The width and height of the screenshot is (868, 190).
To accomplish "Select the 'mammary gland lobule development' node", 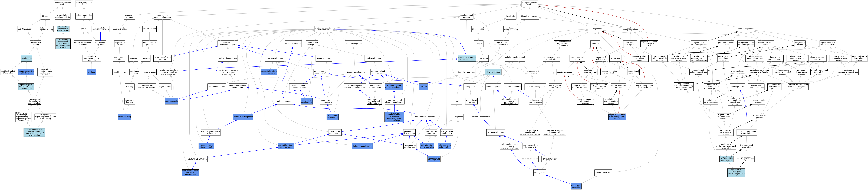I will [394, 87].
